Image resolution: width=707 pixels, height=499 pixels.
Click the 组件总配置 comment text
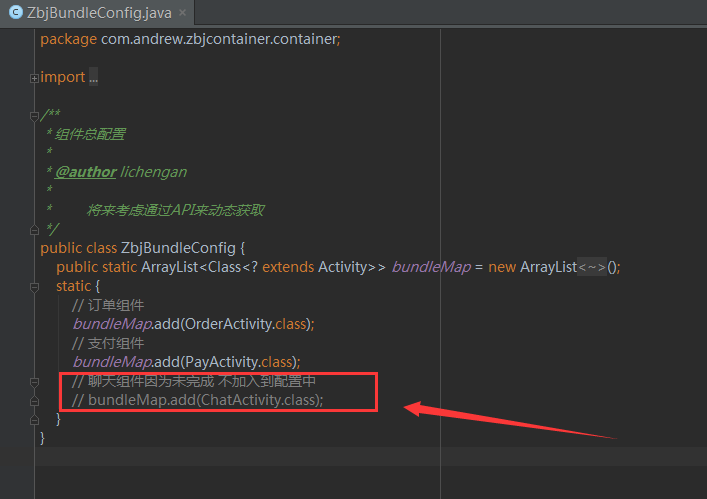pyautogui.click(x=90, y=134)
